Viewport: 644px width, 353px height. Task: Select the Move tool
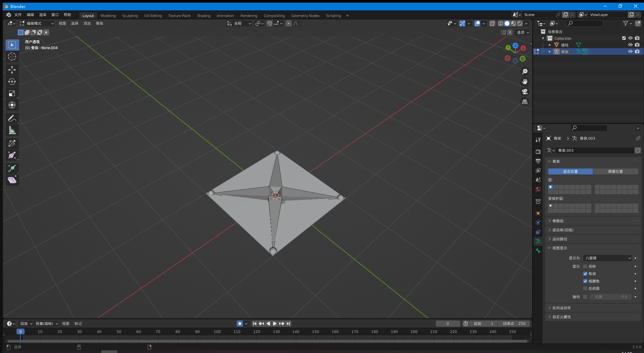(x=12, y=70)
